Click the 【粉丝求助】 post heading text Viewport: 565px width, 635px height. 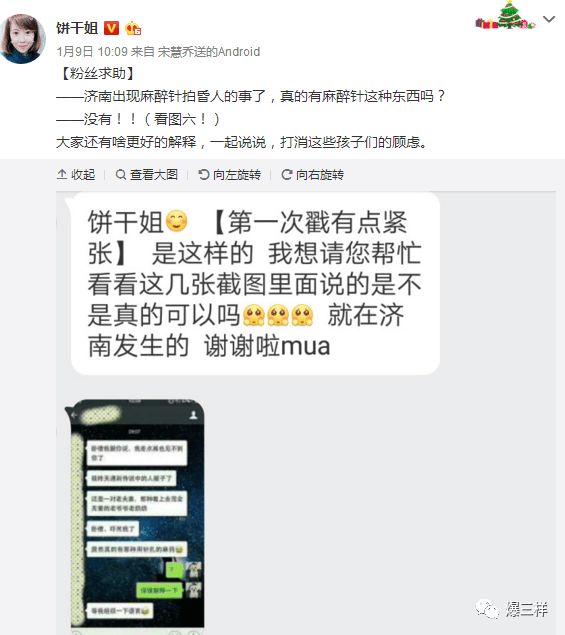[x=97, y=73]
